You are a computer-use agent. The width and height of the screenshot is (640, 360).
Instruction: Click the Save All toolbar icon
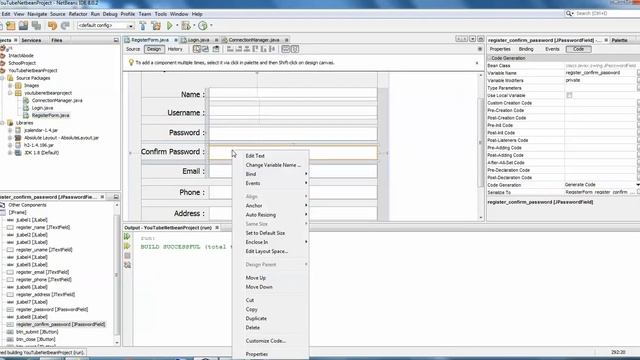pos(36,26)
